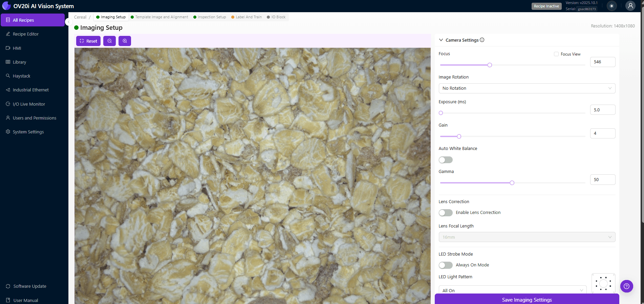
Task: Click the camera preview image
Action: (x=253, y=176)
